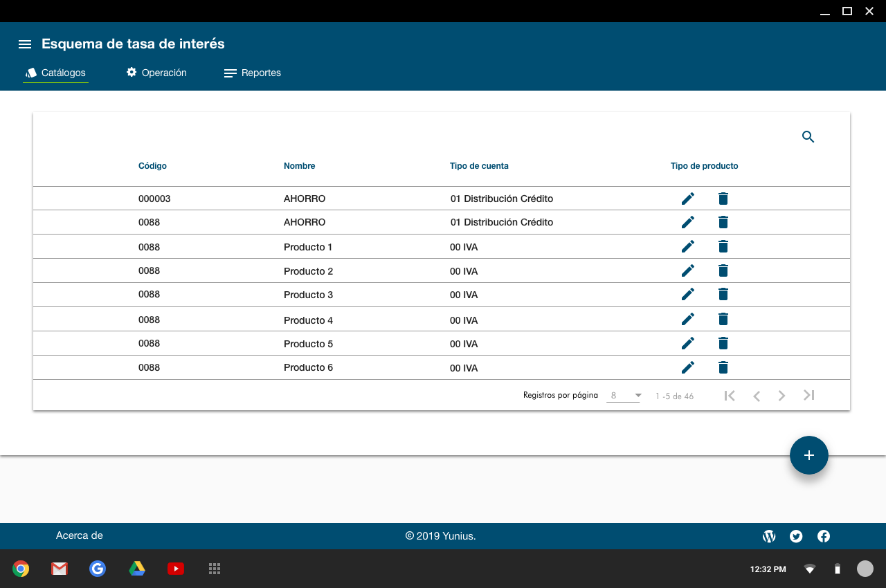The height and width of the screenshot is (588, 886).
Task: Click the search magnifier icon in table
Action: 808,137
